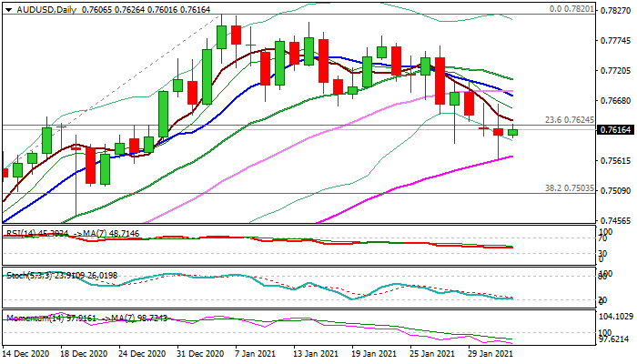The width and height of the screenshot is (637, 364).
Task: Pick the 29 Jan 2021 date on the time axis
Action: [x=490, y=354]
